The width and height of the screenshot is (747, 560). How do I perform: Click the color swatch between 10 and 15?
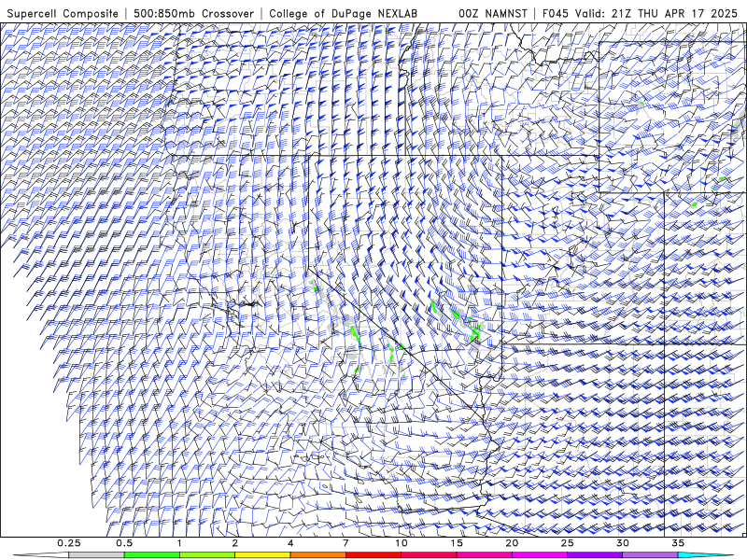(429, 555)
